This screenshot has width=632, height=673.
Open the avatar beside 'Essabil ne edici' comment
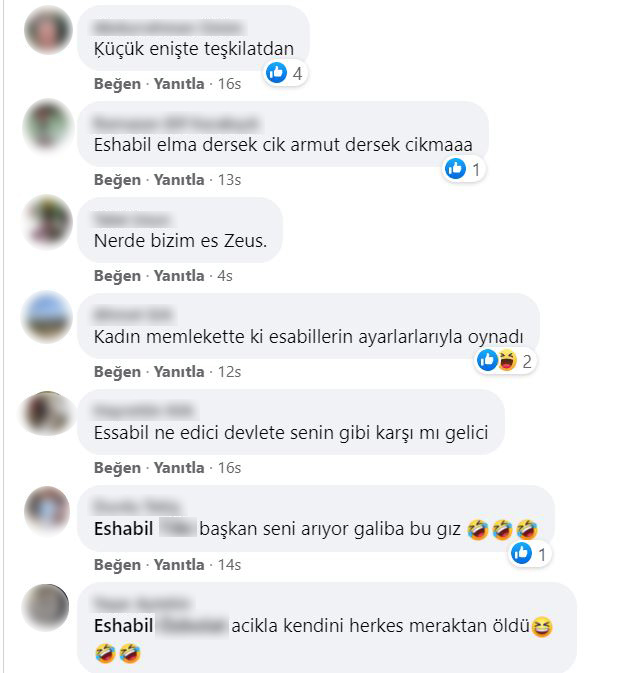[48, 413]
